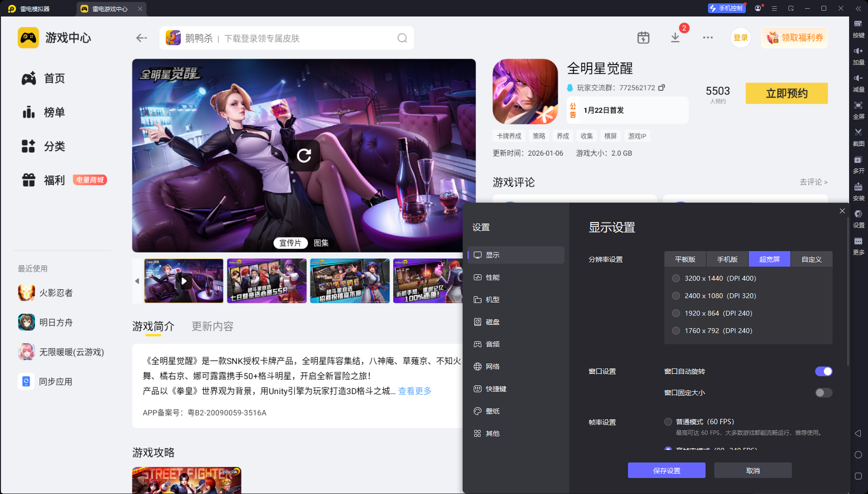Image resolution: width=868 pixels, height=494 pixels.
Task: Open the 快捷键 settings section
Action: pyautogui.click(x=516, y=389)
